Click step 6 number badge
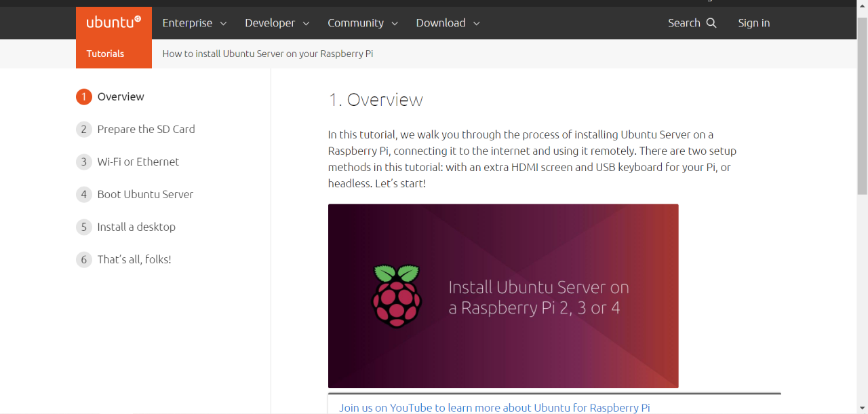Image resolution: width=868 pixels, height=414 pixels. click(83, 260)
